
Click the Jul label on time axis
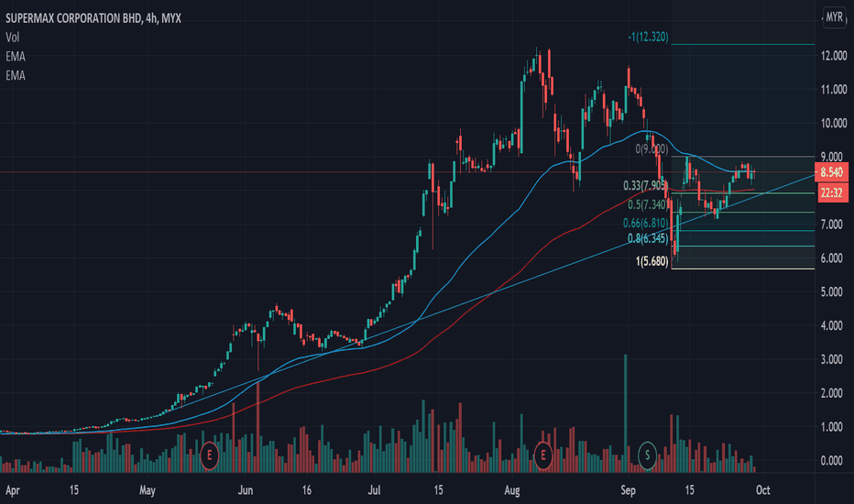[x=374, y=490]
